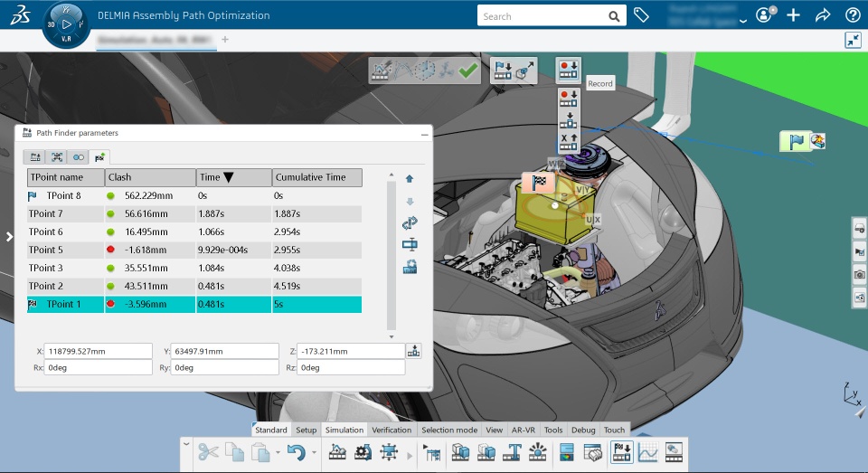Click the apply position icon beside Z field
The height and width of the screenshot is (473, 868).
coord(413,351)
